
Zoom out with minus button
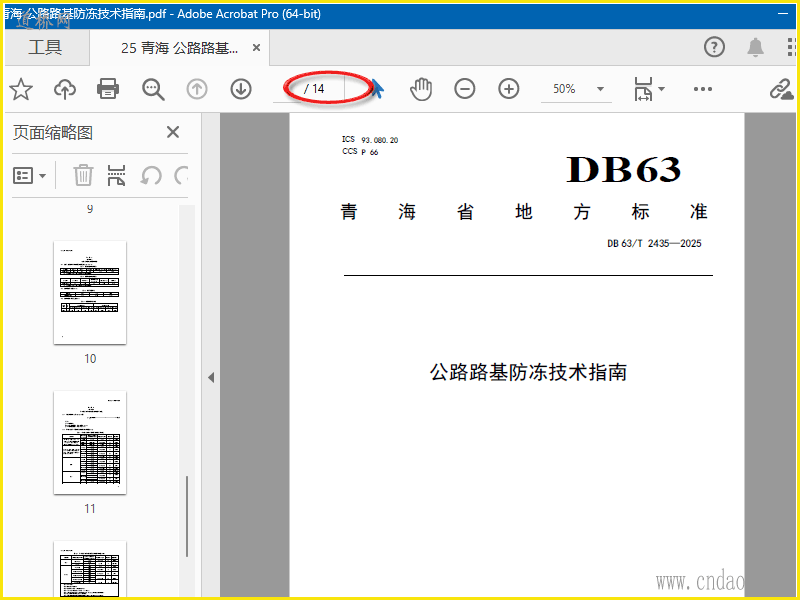point(464,89)
